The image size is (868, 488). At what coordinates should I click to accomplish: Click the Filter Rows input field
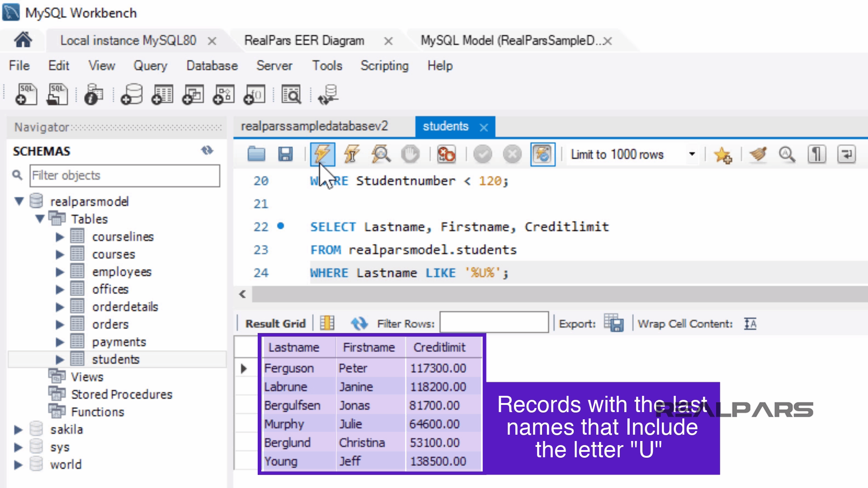pos(494,323)
